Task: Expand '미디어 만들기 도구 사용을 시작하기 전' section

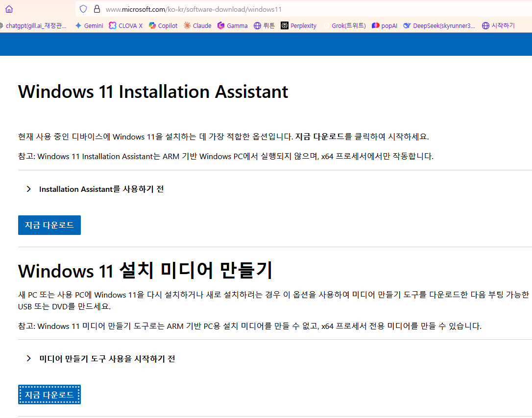Action: coord(101,359)
